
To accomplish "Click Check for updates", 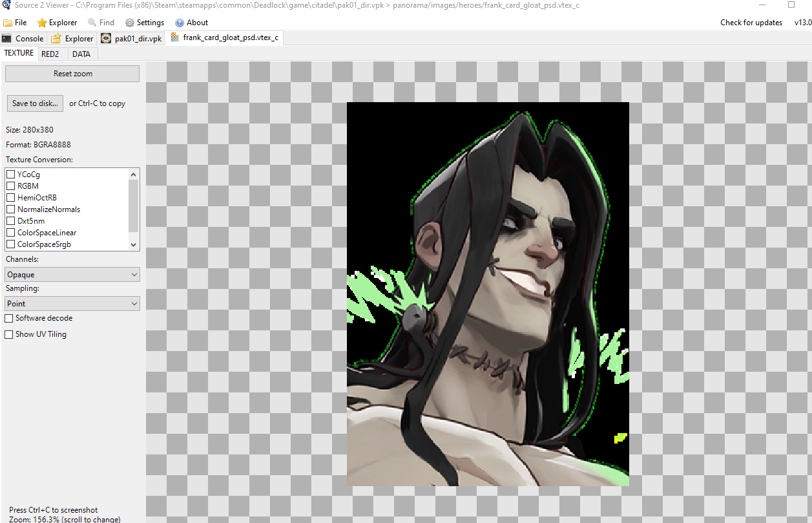I will (x=751, y=23).
